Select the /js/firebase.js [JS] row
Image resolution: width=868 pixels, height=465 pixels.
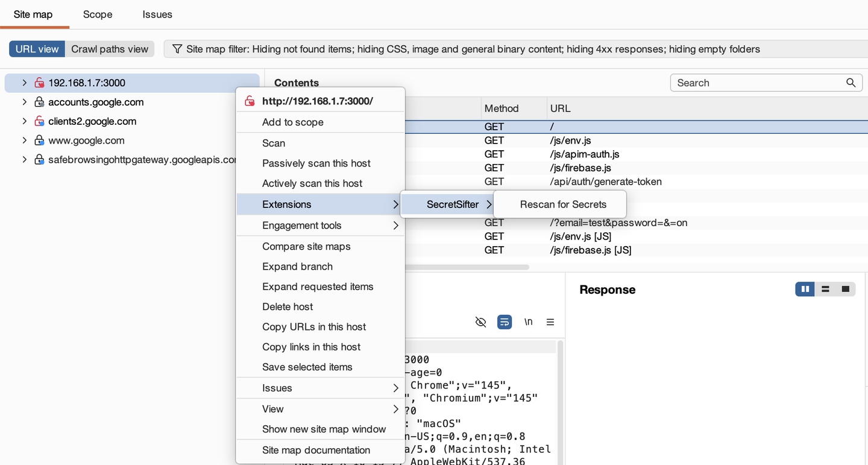636,250
